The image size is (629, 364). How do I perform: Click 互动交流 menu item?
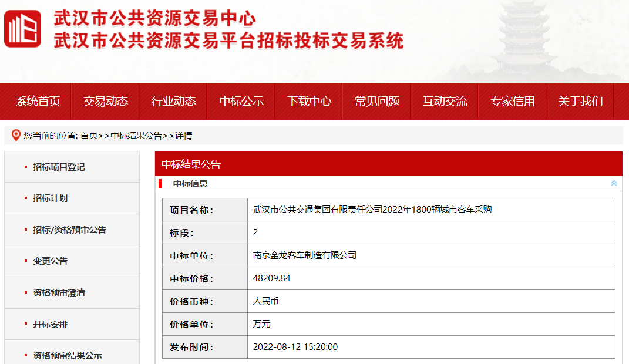(x=445, y=101)
